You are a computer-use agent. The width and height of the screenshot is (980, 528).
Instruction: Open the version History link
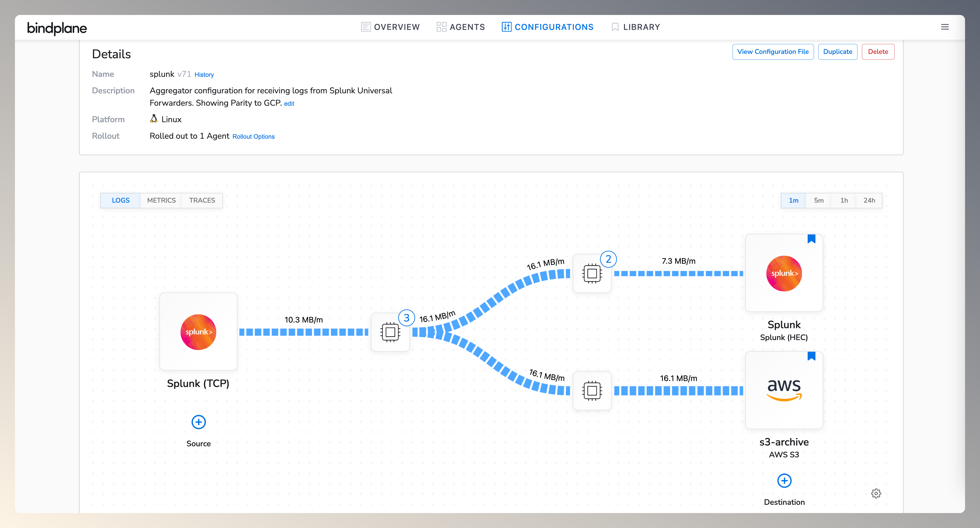point(204,75)
